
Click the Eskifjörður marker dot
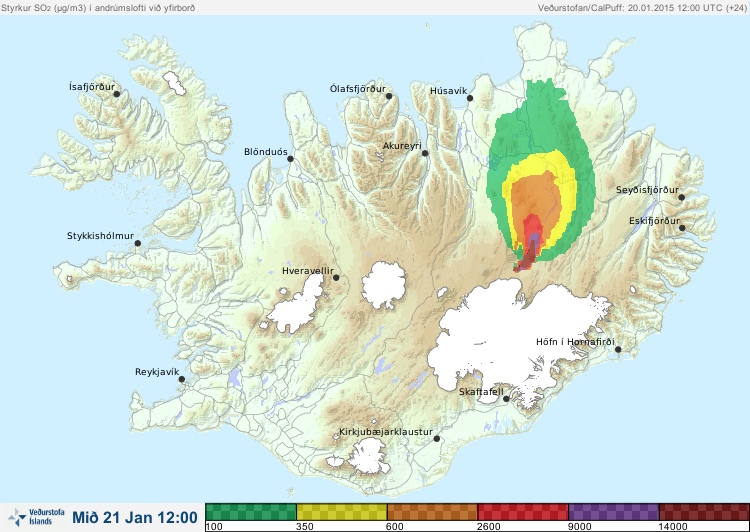tap(682, 228)
